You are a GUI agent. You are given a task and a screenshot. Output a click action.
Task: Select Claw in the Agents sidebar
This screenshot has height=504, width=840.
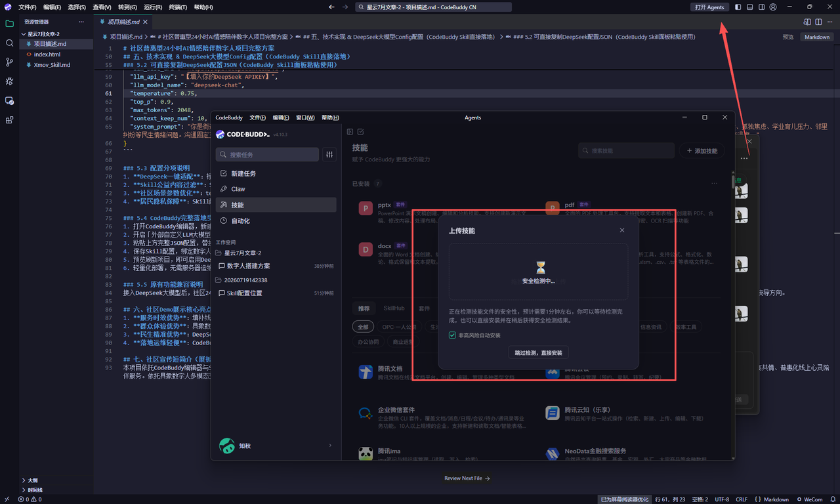point(276,189)
